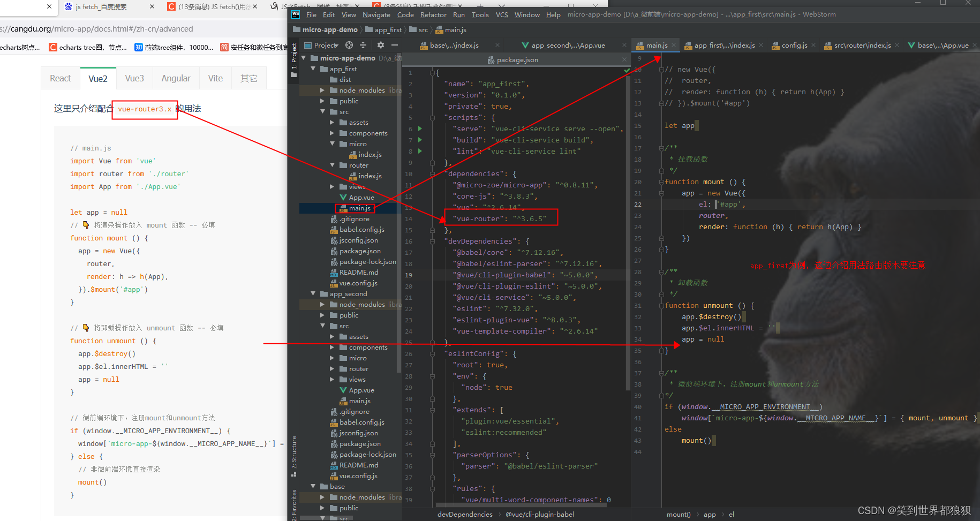The width and height of the screenshot is (980, 521).
Task: Open the Refactor menu in WebStorm
Action: click(x=433, y=15)
